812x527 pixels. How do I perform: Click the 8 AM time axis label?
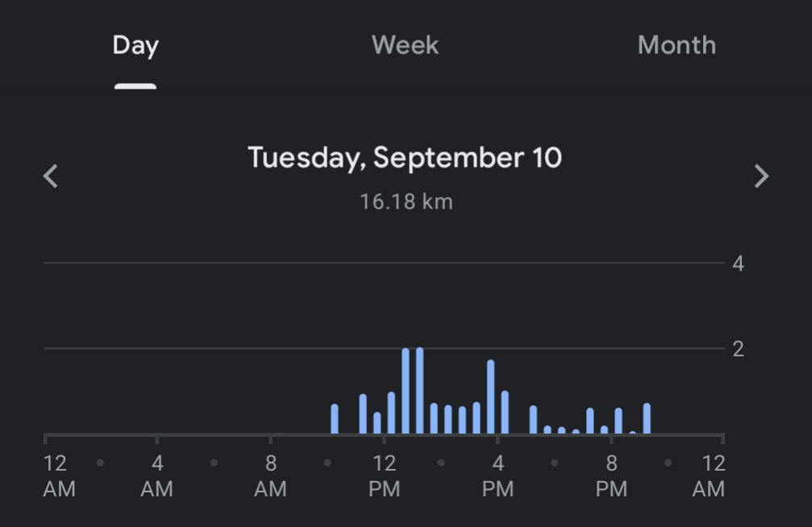271,476
